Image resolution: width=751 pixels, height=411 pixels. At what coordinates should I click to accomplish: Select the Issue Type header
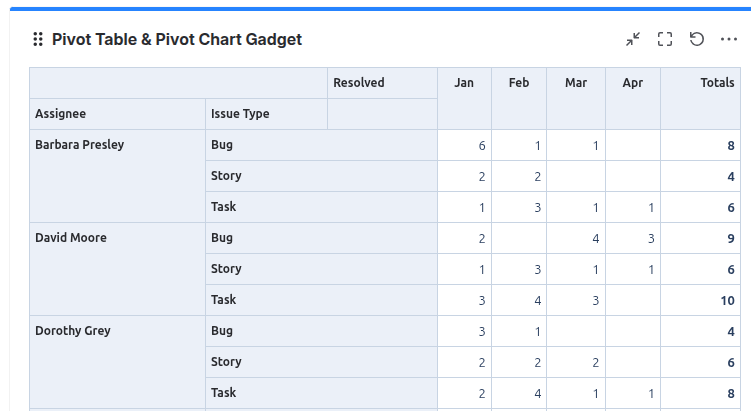point(266,114)
